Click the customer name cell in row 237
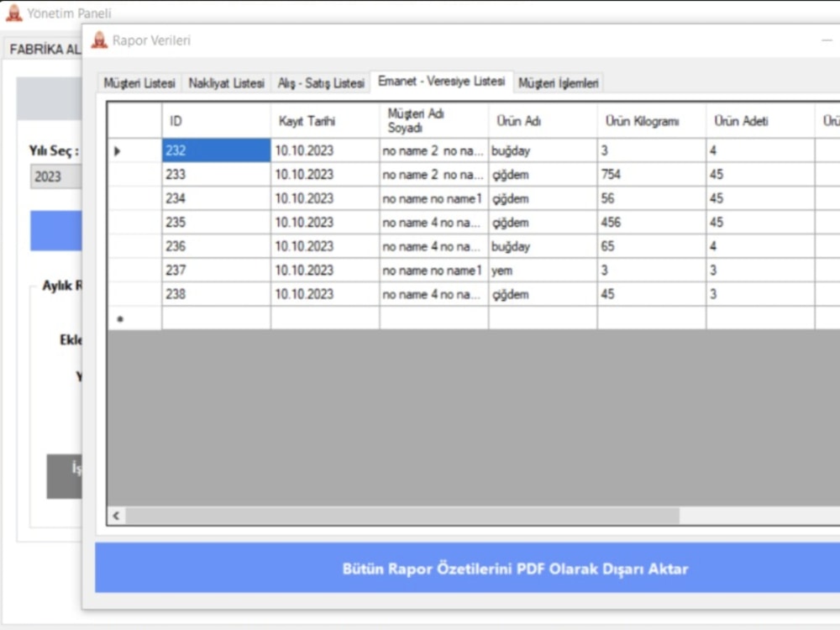 [x=434, y=270]
